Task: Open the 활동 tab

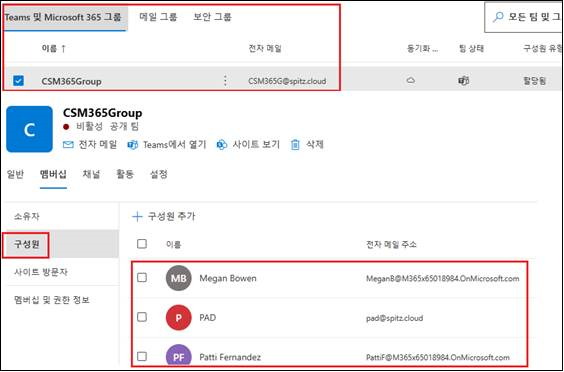Action: (x=125, y=174)
